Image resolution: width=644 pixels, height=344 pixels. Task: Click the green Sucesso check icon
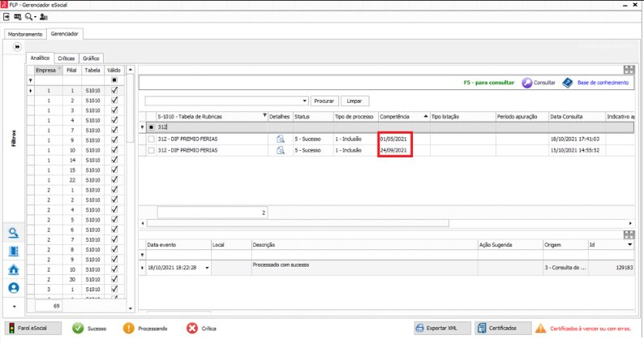pos(78,328)
